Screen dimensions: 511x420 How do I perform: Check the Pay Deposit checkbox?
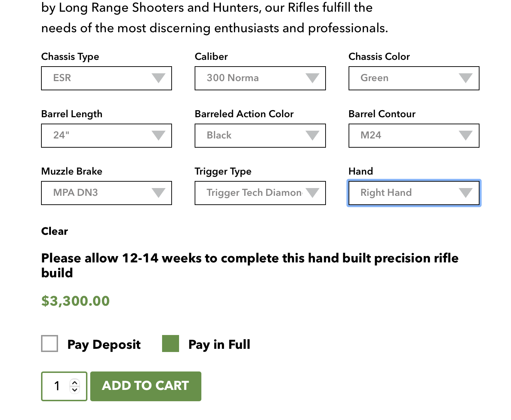pos(50,344)
